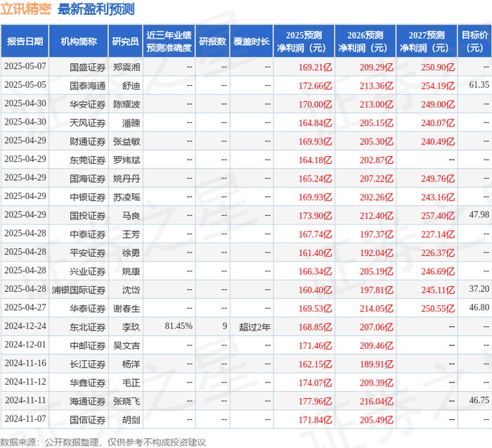Image resolution: width=492 pixels, height=448 pixels.
Task: Click institution 财通证券
Action: coord(88,141)
